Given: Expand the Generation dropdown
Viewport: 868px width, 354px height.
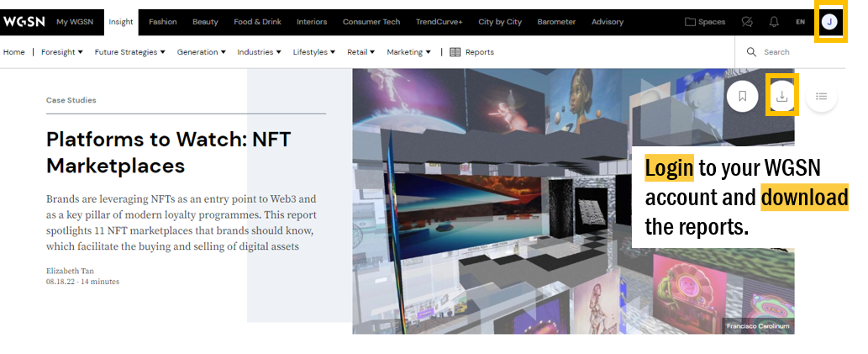Looking at the screenshot, I should [202, 52].
